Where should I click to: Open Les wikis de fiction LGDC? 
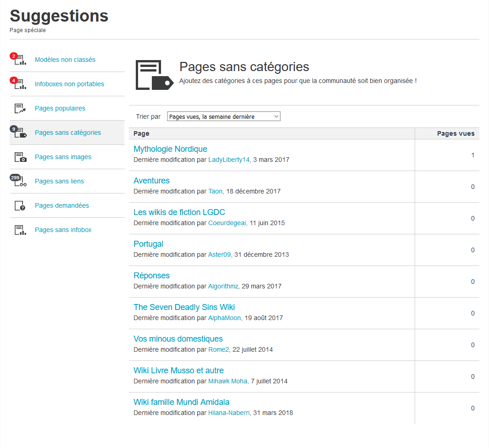click(x=179, y=212)
